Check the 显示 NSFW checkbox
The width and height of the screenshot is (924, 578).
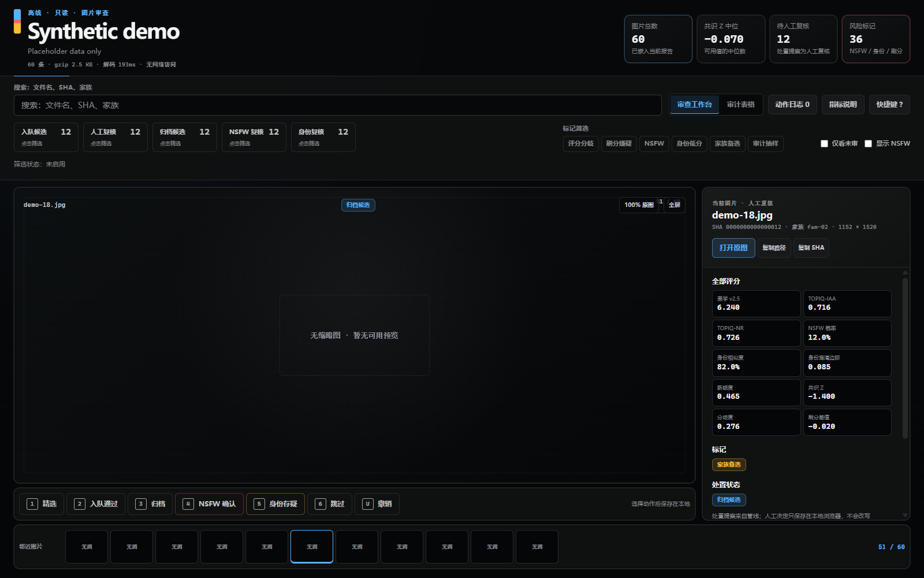coord(869,144)
